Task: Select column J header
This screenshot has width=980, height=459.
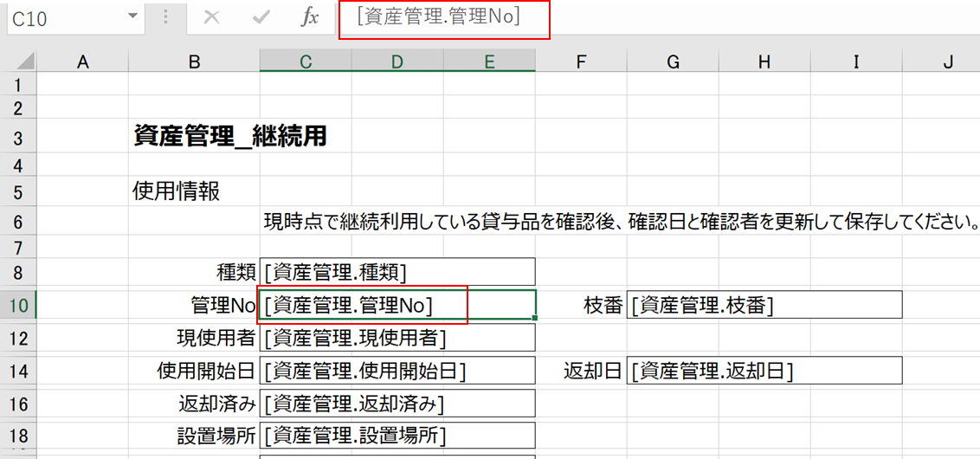Action: pos(942,61)
